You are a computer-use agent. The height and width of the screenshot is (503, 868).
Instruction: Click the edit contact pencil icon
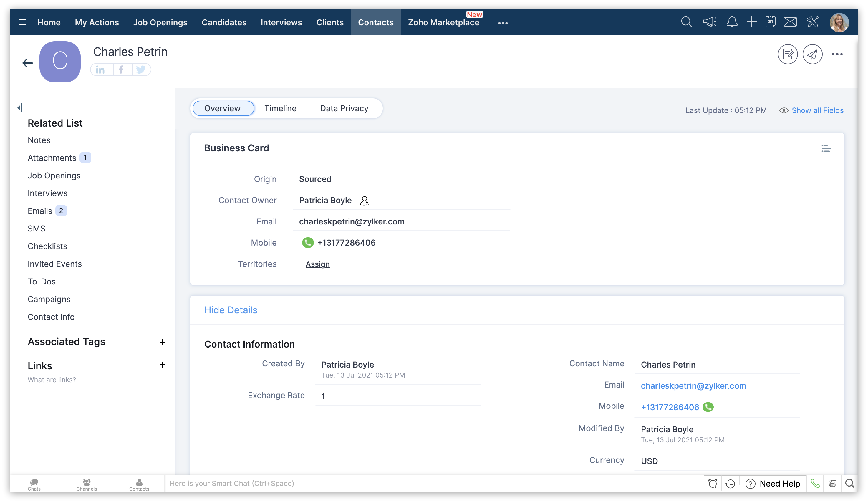[787, 54]
